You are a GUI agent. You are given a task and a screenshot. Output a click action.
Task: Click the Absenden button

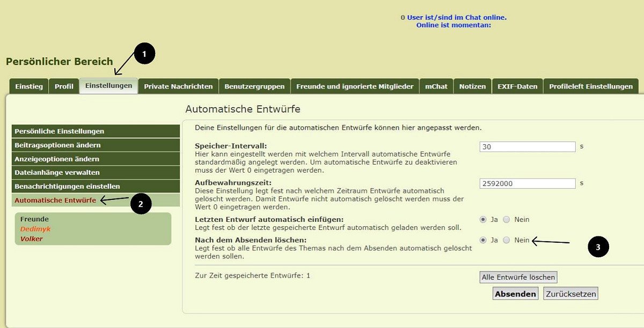tap(515, 294)
